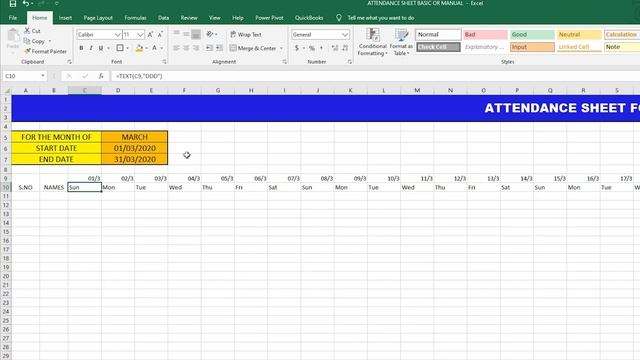Switch to the QuickBooks tab
This screenshot has width=640, height=360.
309,18
